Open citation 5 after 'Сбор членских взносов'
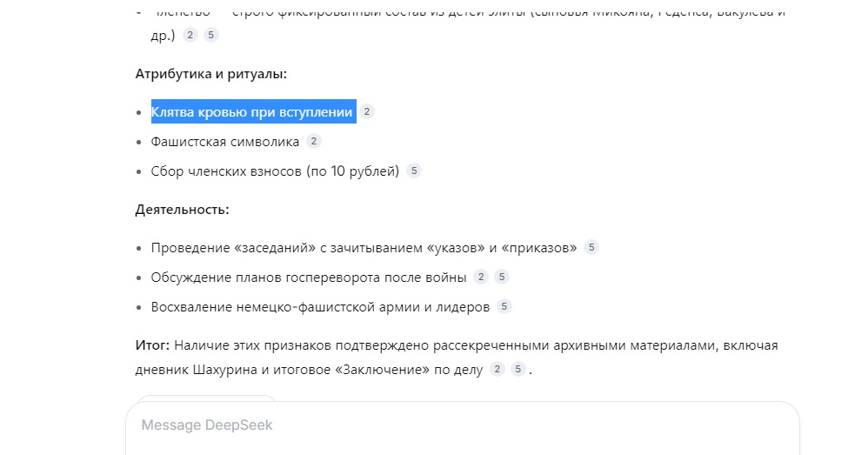Screen dimensions: 868x455 click(x=414, y=171)
